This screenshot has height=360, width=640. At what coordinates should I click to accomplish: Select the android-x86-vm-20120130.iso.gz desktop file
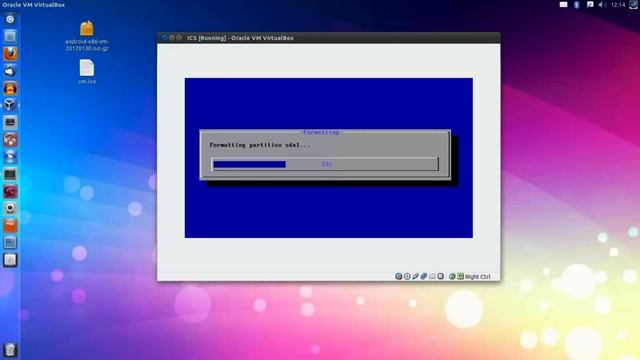coord(87,36)
